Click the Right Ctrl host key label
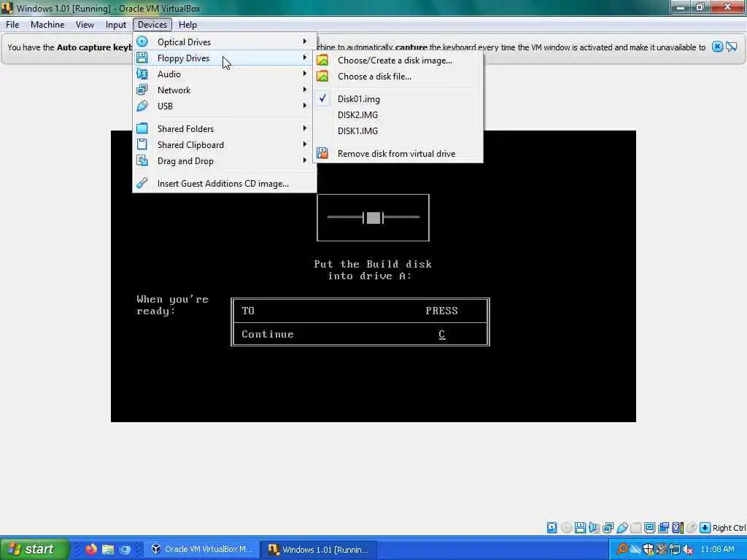The image size is (747, 560). (729, 528)
